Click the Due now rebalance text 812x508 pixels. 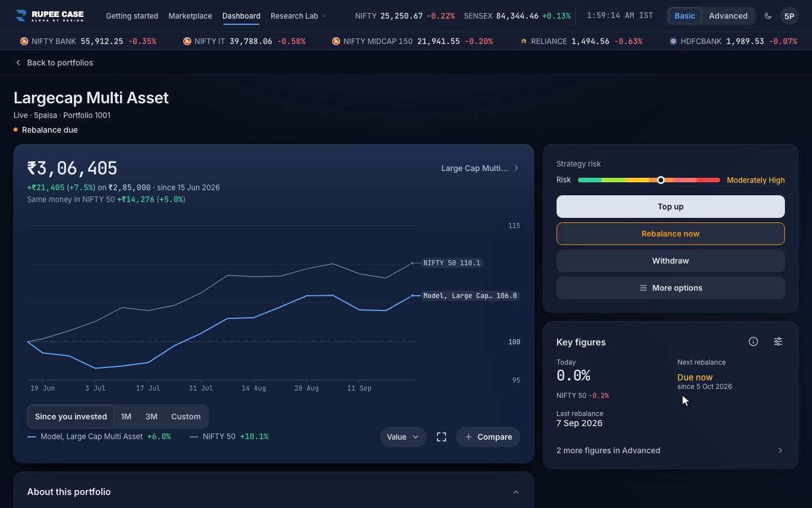[x=695, y=377]
